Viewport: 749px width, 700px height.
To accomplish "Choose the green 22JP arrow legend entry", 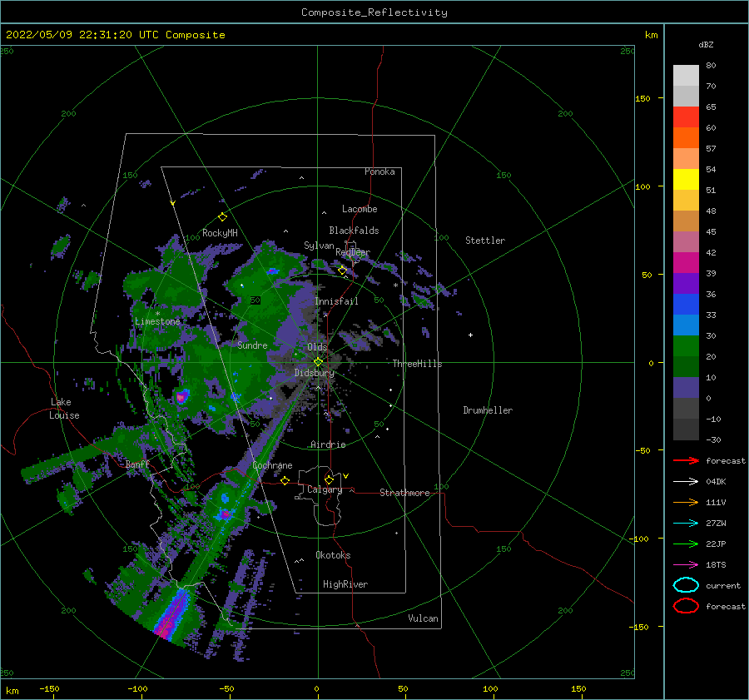I will pyautogui.click(x=686, y=544).
